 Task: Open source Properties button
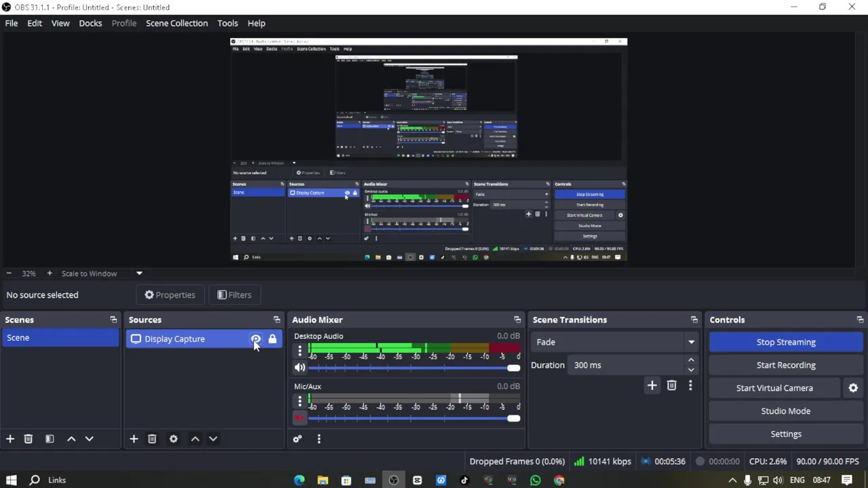(170, 295)
